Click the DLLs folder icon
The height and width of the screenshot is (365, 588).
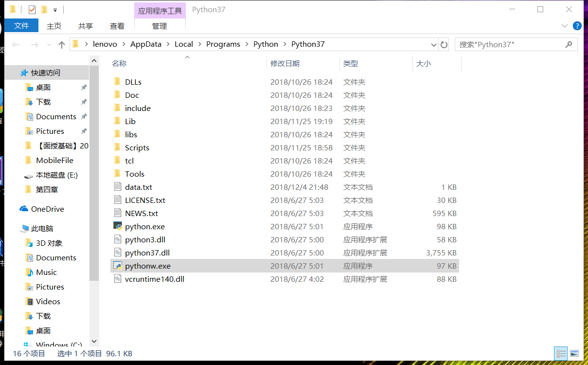[x=117, y=82]
